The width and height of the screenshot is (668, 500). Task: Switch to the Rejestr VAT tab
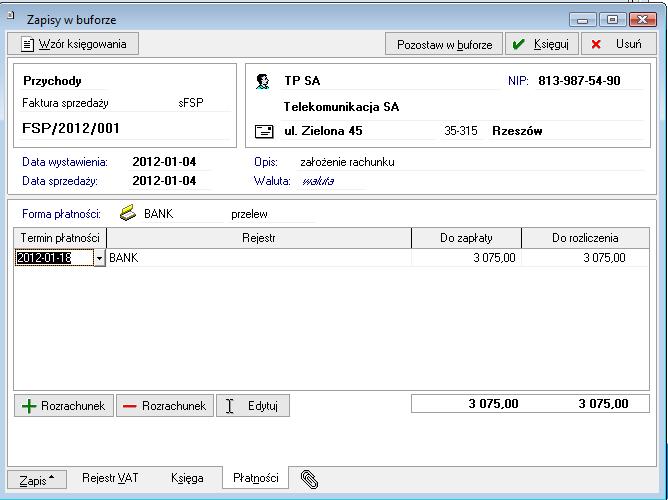(110, 478)
